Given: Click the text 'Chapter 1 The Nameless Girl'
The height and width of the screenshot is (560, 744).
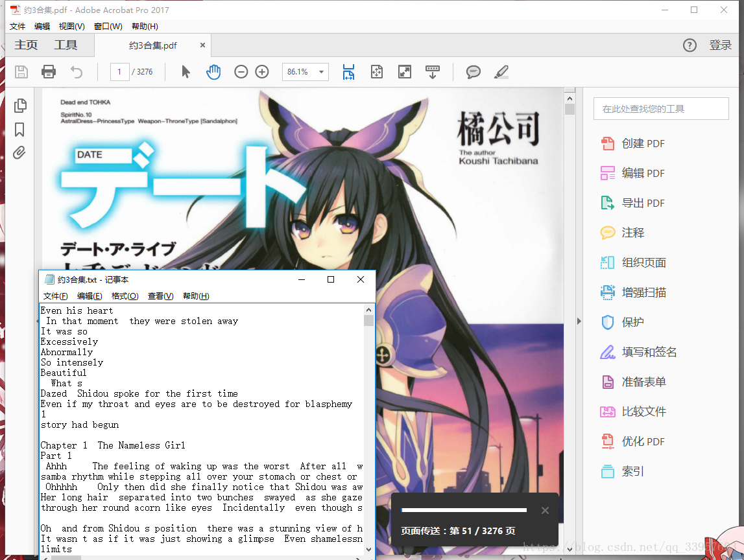Looking at the screenshot, I should [x=113, y=445].
